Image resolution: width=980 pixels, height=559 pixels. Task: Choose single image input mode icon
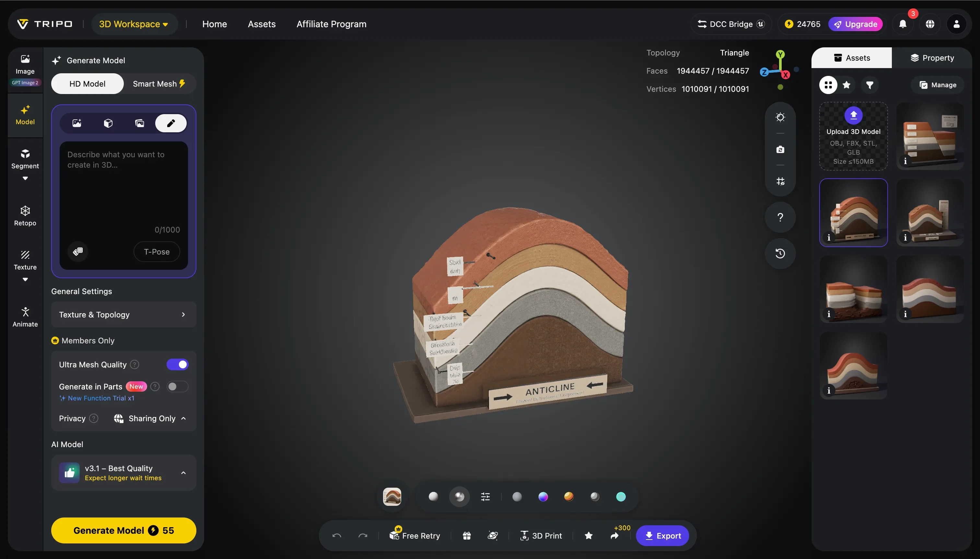[77, 123]
